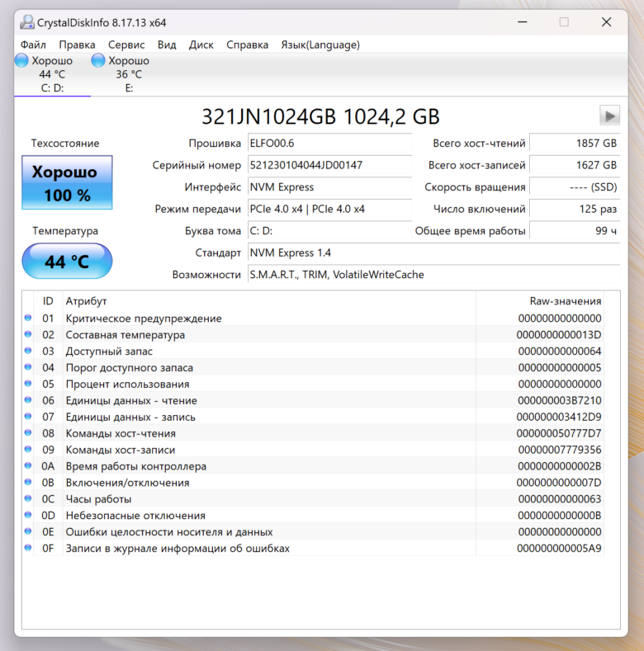Click disk title 321JN1024GB 1024,2 GB
The width and height of the screenshot is (644, 651).
click(x=320, y=116)
